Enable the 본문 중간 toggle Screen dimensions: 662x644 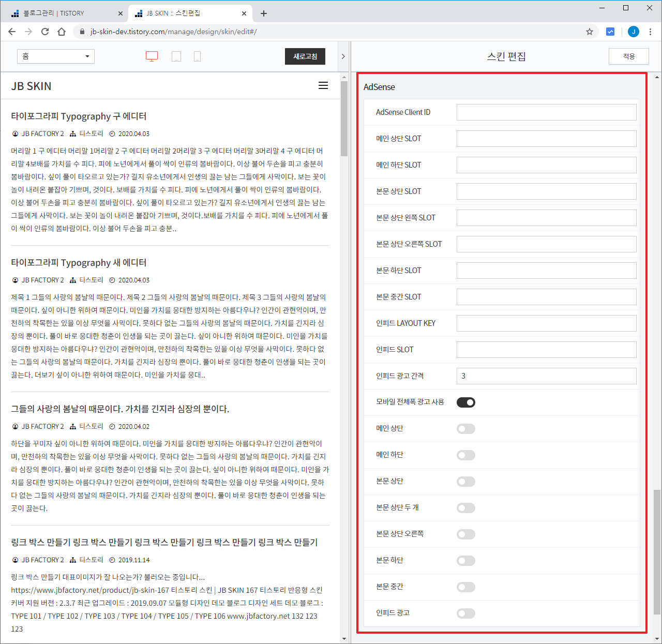click(x=466, y=587)
